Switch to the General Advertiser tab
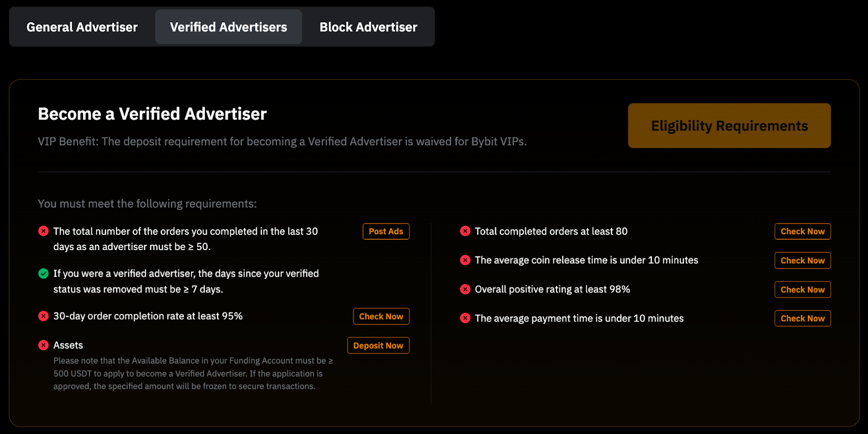This screenshot has height=434, width=868. [x=82, y=27]
